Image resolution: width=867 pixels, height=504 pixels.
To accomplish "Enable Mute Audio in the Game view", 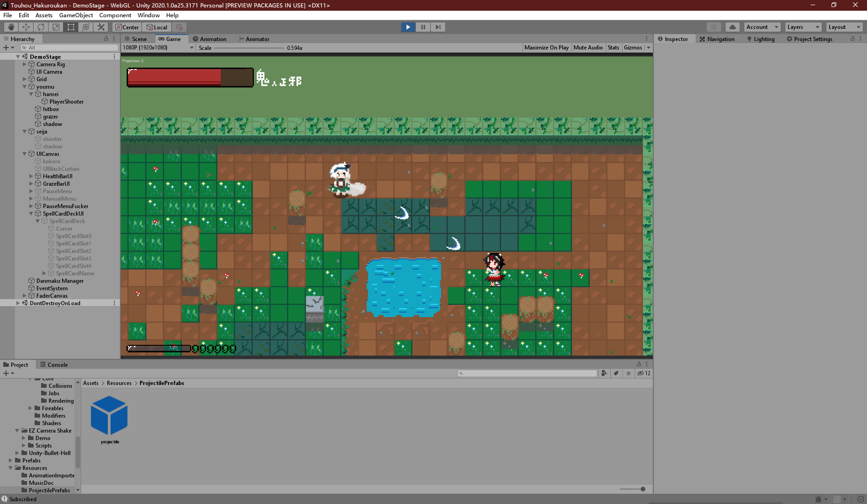I will [x=588, y=47].
